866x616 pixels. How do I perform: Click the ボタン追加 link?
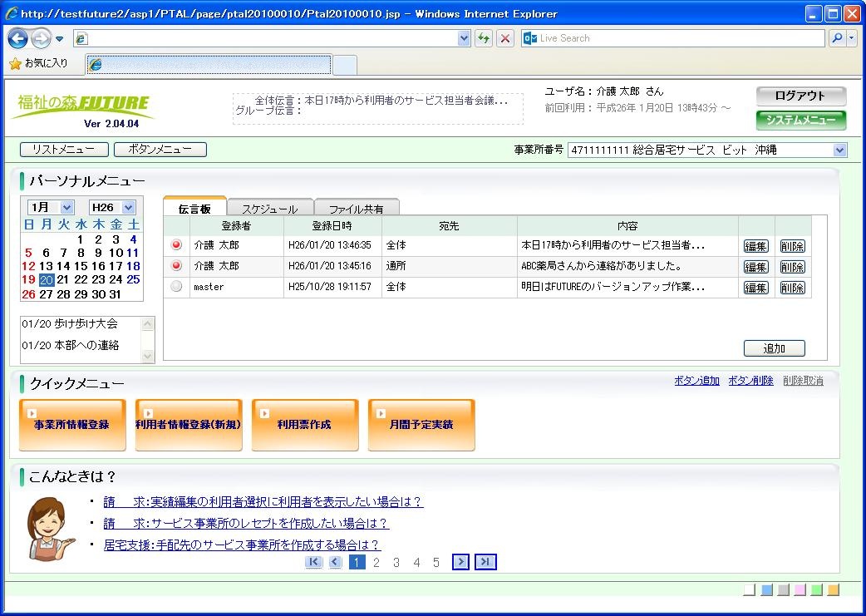[697, 381]
